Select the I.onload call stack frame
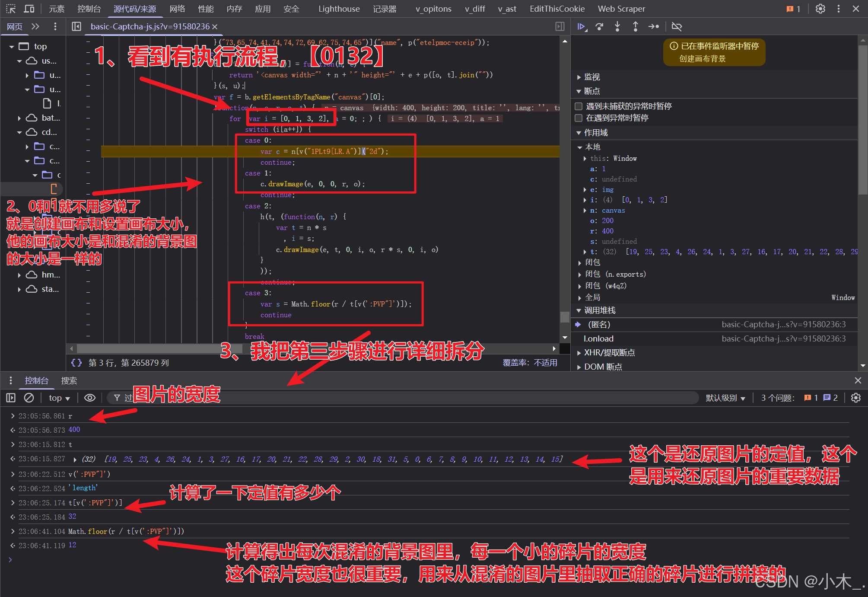 [x=598, y=338]
